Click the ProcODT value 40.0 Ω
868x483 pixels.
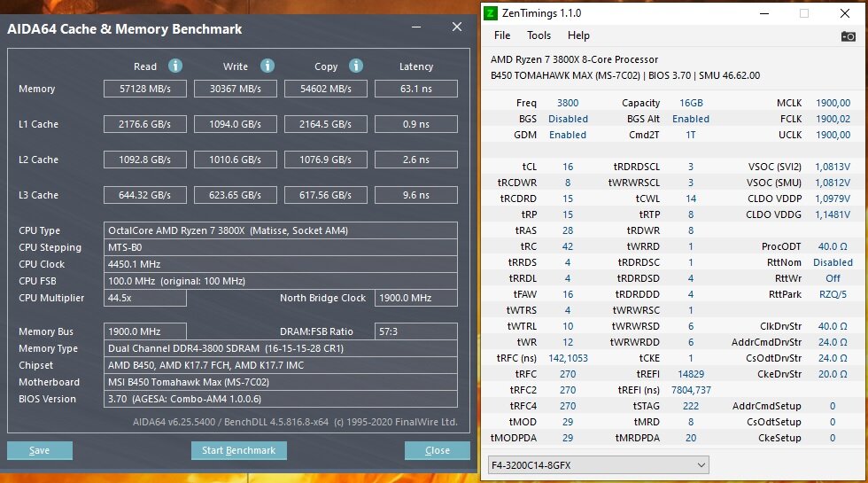tap(833, 246)
